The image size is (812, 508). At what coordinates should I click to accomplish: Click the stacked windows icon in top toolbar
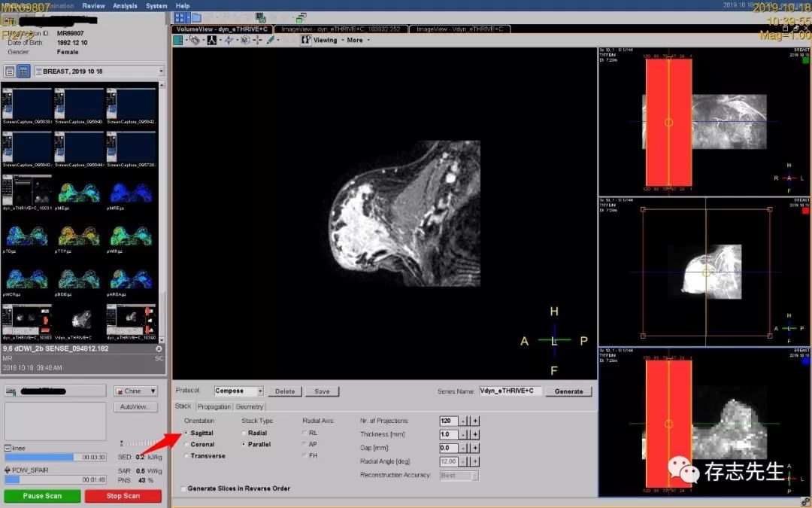301,17
